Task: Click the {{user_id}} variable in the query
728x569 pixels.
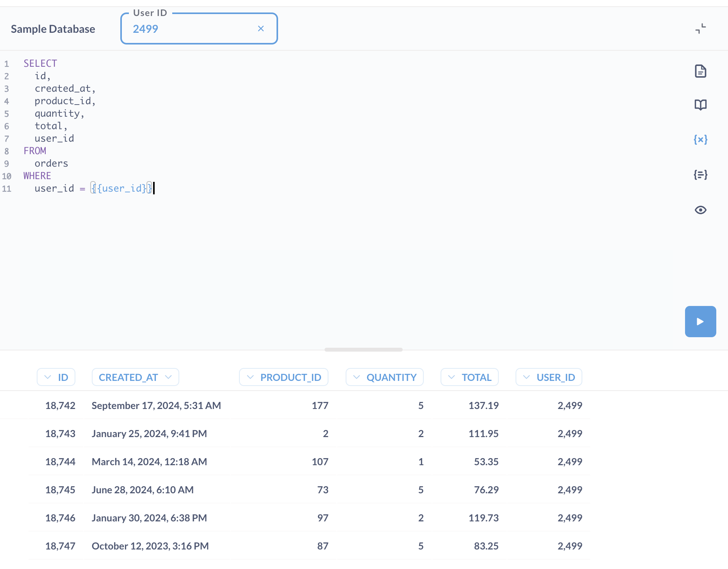Action: [121, 188]
